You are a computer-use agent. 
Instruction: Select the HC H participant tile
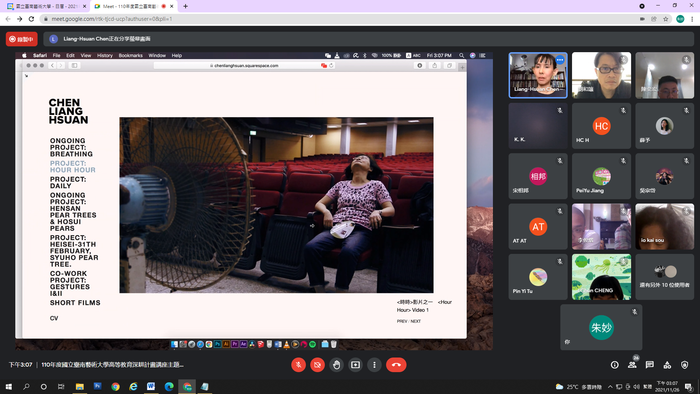pos(601,126)
